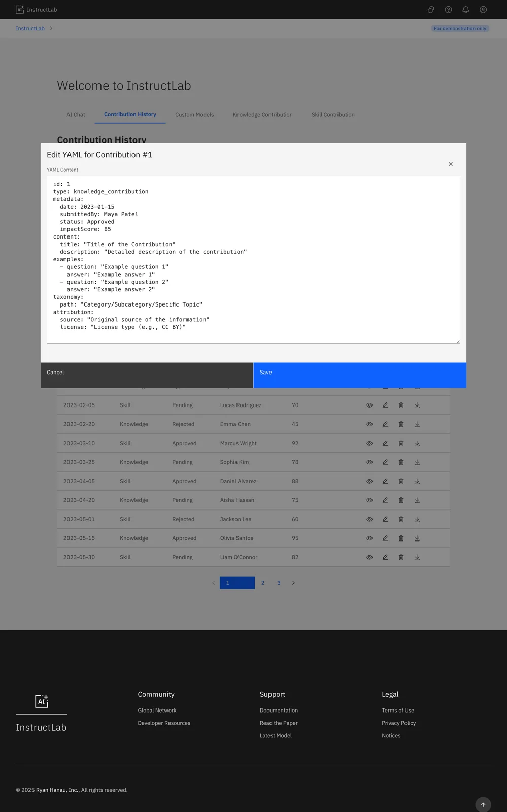Open the Documentation footer link
This screenshot has width=507, height=812.
(279, 710)
